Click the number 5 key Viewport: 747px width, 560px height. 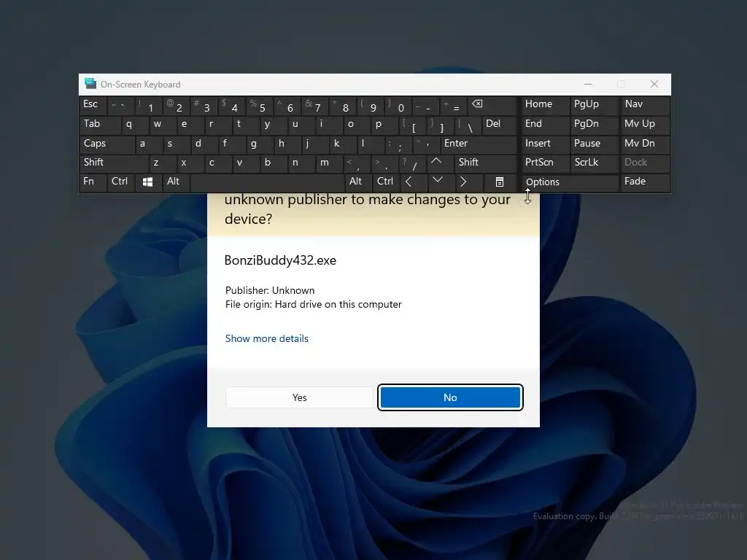pyautogui.click(x=259, y=106)
